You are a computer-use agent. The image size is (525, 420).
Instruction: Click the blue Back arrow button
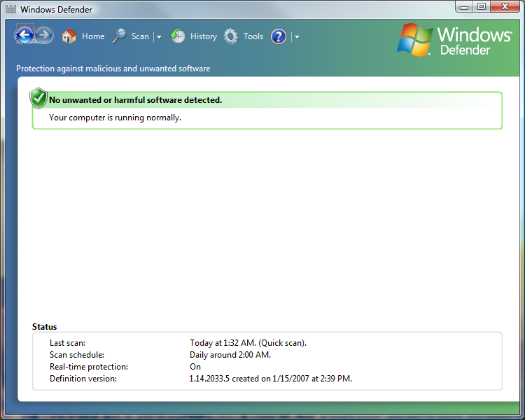click(24, 36)
